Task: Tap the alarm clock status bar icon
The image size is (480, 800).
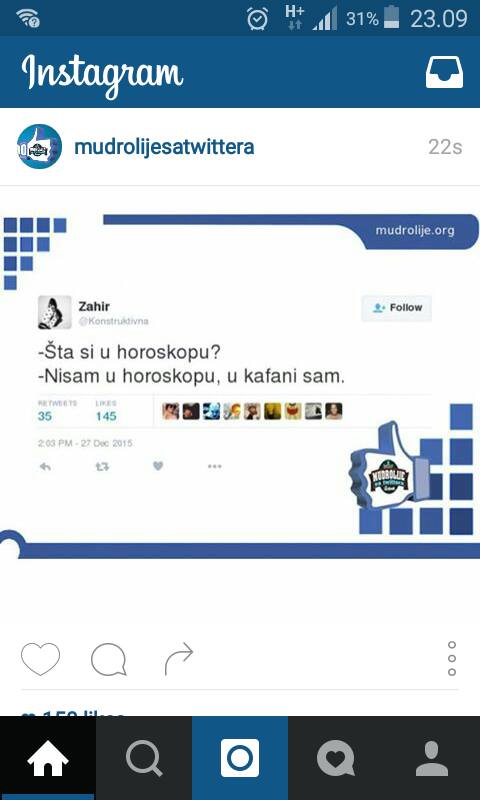Action: click(258, 19)
